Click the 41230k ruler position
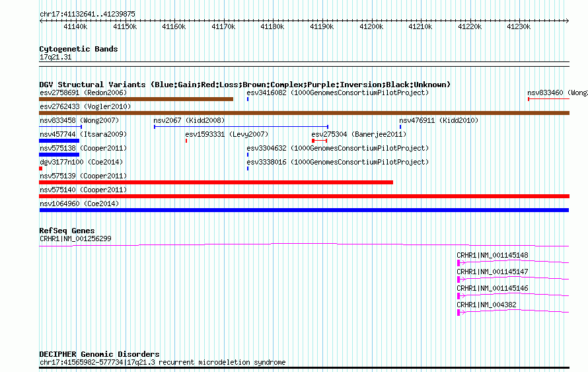Viewport: 588px width, 372px height. [x=519, y=26]
